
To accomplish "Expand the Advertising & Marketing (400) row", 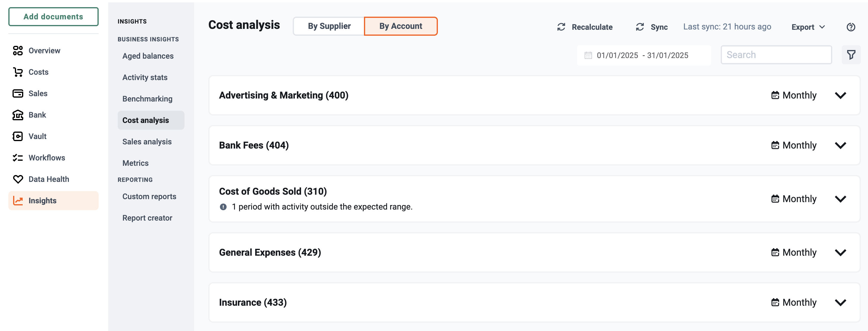I will coord(840,96).
